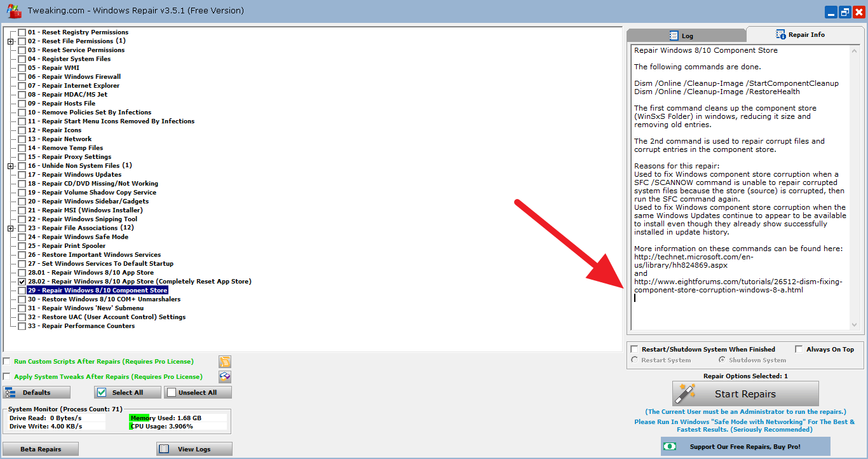Enable the Always On Top checkbox

[x=799, y=349]
